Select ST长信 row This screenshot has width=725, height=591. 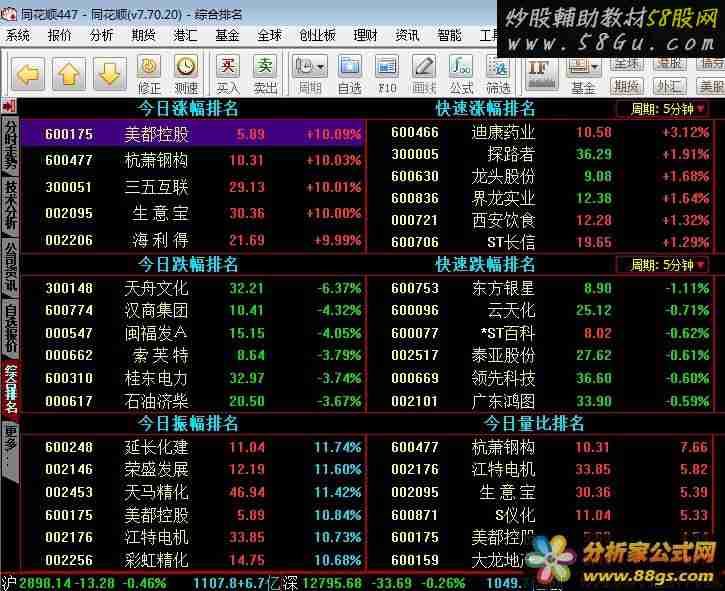point(541,242)
